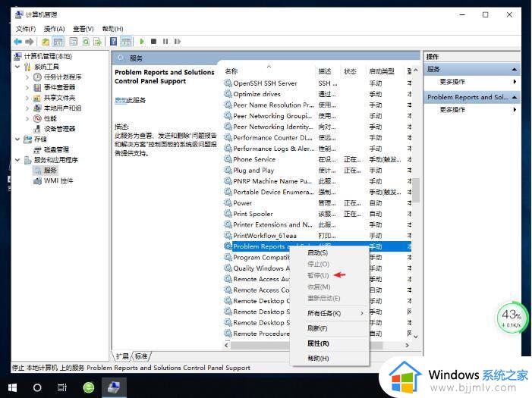Viewport: 532px width, 398px height.
Task: Select the Optimize drives service
Action: 257,94
